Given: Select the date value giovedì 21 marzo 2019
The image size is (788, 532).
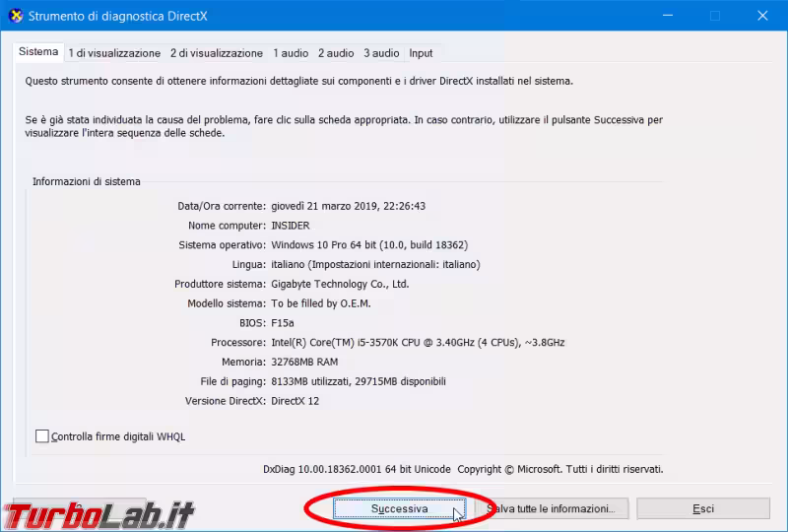Looking at the screenshot, I should [x=325, y=206].
